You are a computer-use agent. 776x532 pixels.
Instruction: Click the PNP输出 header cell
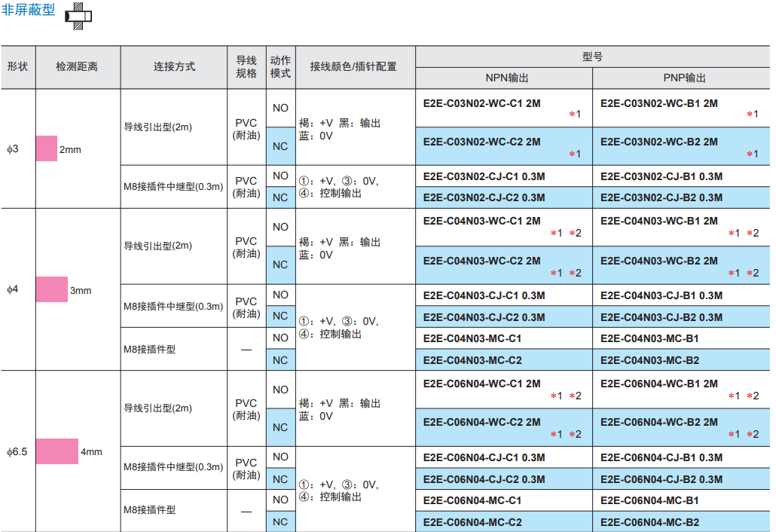pos(681,78)
